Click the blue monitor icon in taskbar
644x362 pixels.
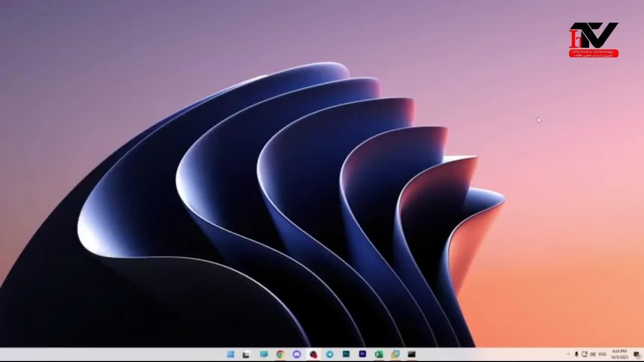coord(264,354)
